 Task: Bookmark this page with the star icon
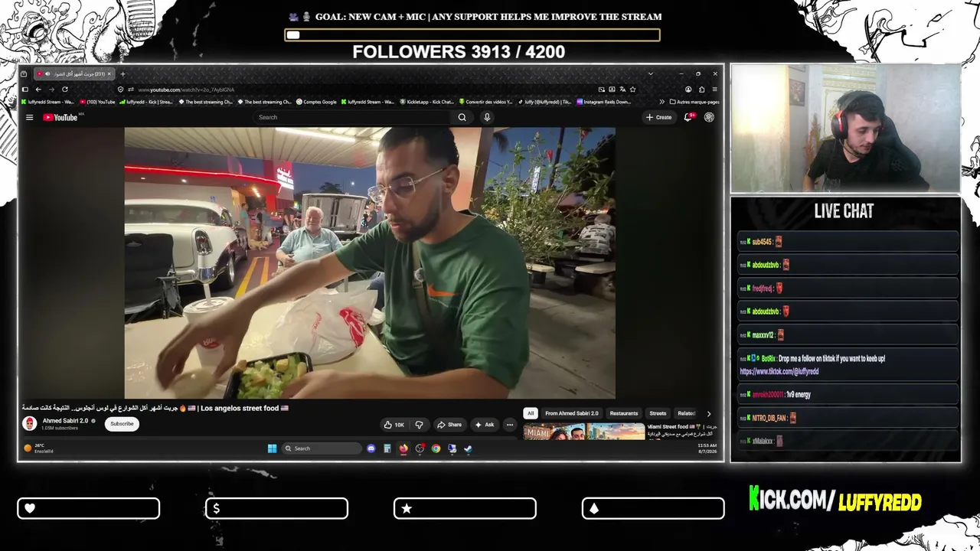[x=632, y=90]
